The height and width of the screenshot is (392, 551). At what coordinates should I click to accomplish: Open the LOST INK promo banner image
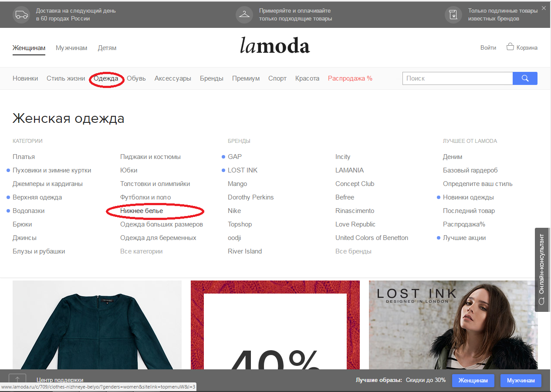(453, 325)
